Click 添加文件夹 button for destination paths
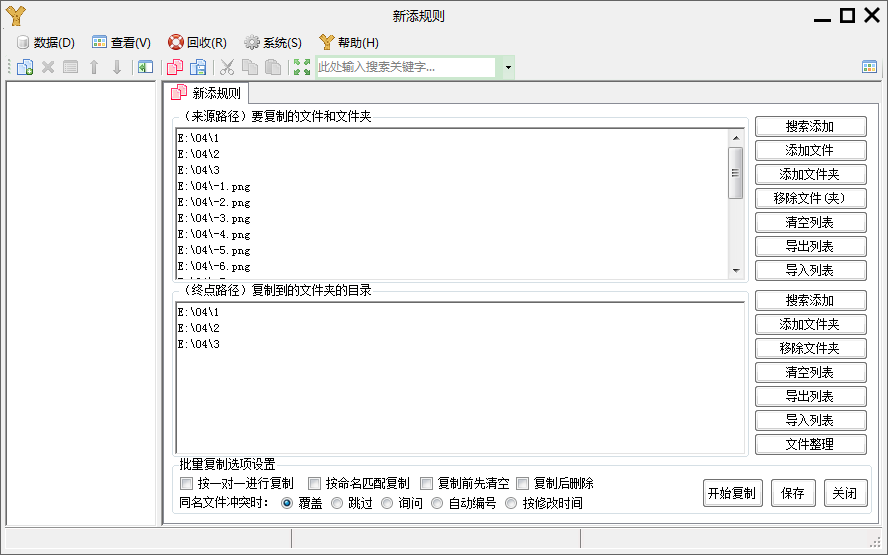888x555 pixels. pos(810,325)
